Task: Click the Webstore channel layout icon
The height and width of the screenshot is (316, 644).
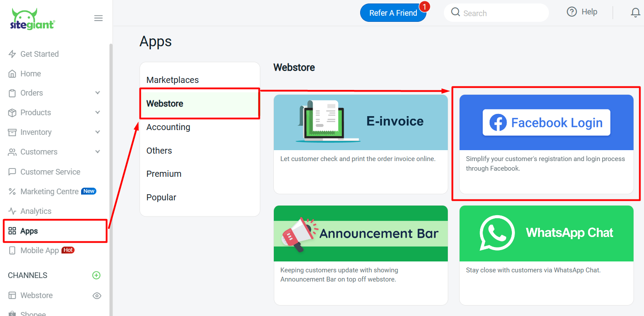Action: click(12, 295)
